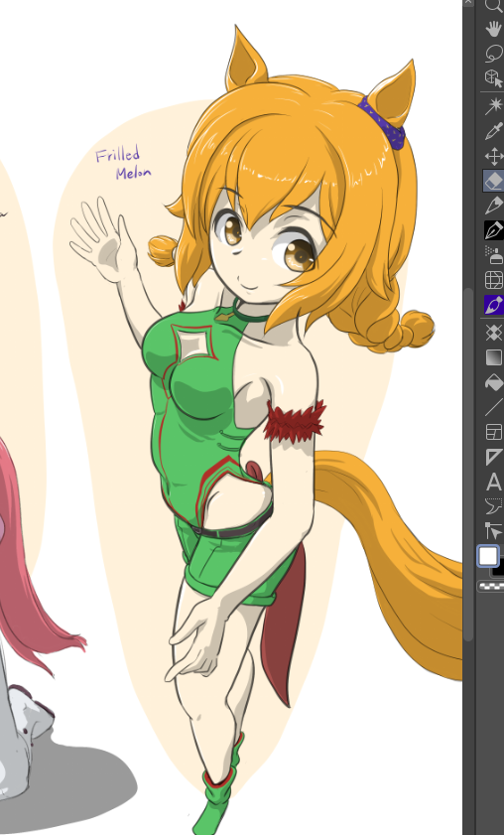Screen dimensions: 504x835
Task: Select the Airbrush spray tool
Action: pos(494,254)
